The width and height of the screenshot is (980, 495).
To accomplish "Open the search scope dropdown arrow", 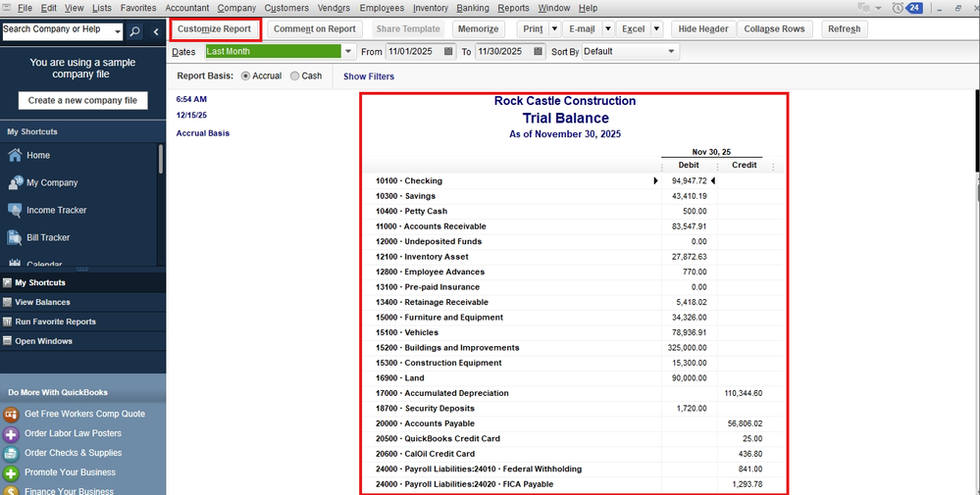I will pos(118,31).
